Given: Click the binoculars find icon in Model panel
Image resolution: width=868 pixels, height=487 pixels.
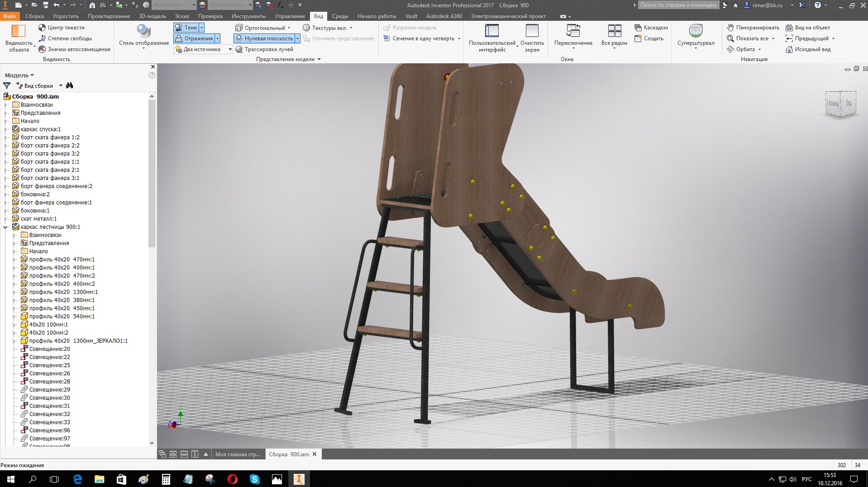Looking at the screenshot, I should [69, 85].
